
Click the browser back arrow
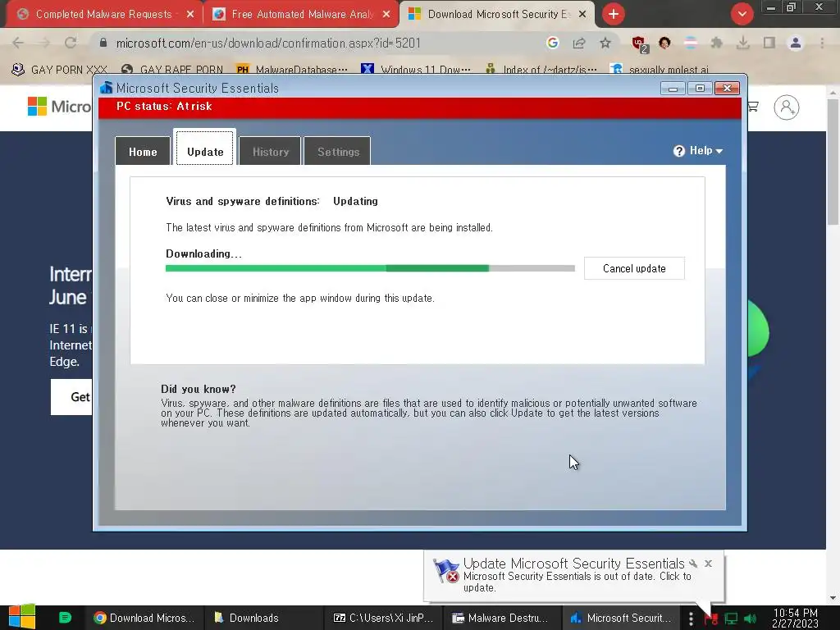pos(18,43)
